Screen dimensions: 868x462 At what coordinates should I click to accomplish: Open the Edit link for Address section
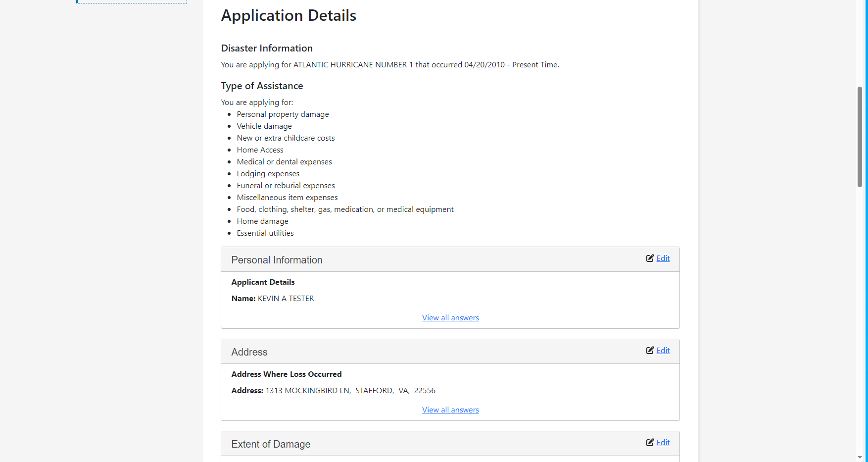coord(663,351)
